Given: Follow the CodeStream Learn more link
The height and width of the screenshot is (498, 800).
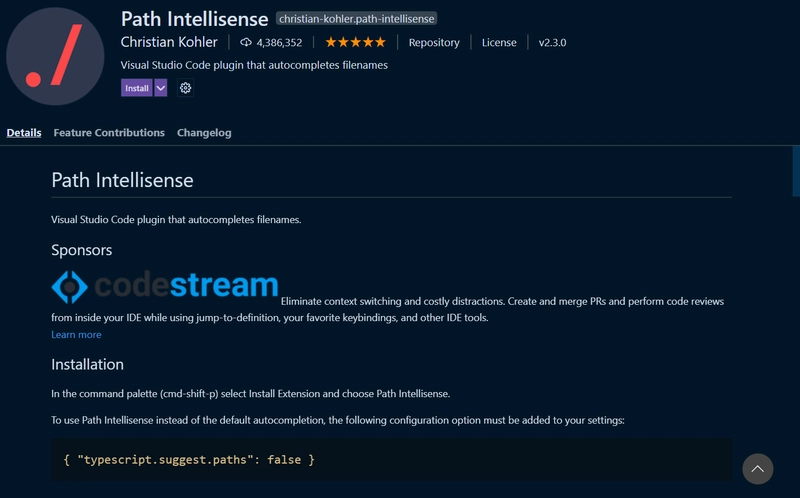Looking at the screenshot, I should pyautogui.click(x=77, y=335).
